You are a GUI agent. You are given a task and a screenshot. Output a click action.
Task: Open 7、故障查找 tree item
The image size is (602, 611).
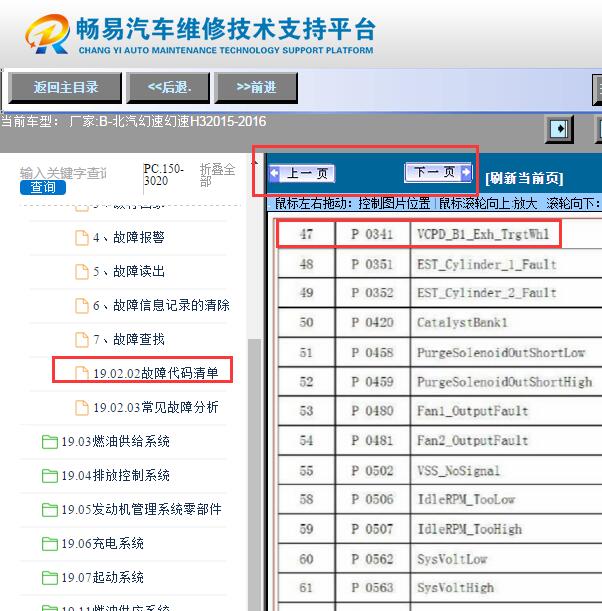(x=129, y=339)
